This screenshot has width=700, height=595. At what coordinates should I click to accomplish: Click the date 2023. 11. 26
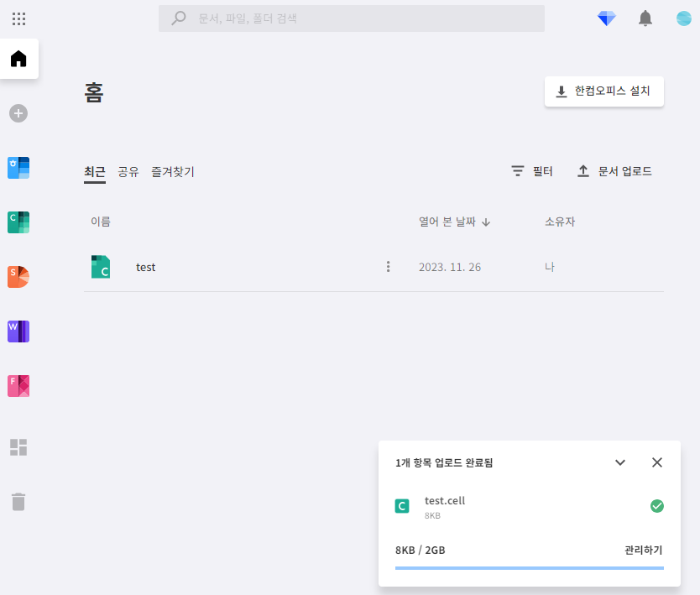pos(450,267)
